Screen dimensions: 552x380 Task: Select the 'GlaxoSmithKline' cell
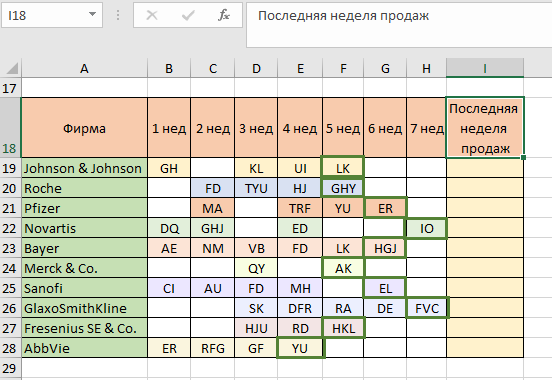click(x=84, y=308)
